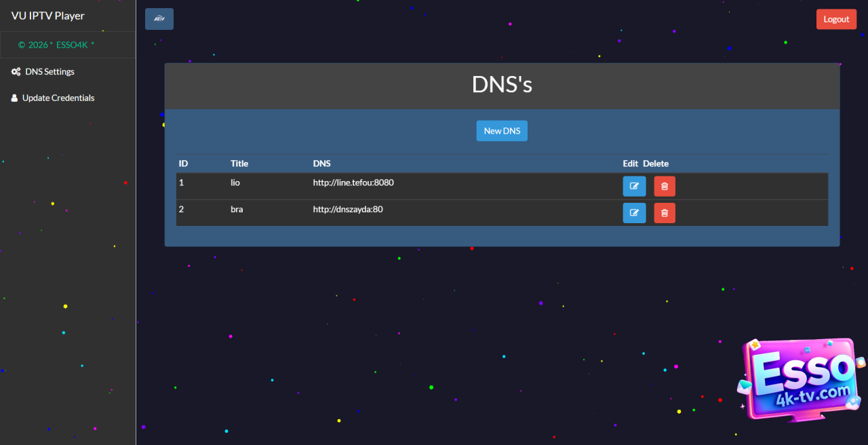Click the DNS's panel heading
Screen dimensions: 868x445
point(502,85)
